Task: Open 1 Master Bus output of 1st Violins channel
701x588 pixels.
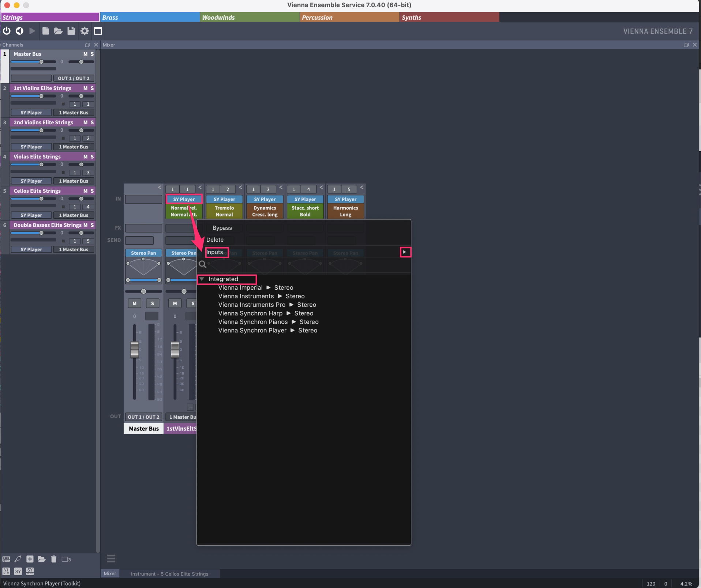Action: (x=74, y=113)
